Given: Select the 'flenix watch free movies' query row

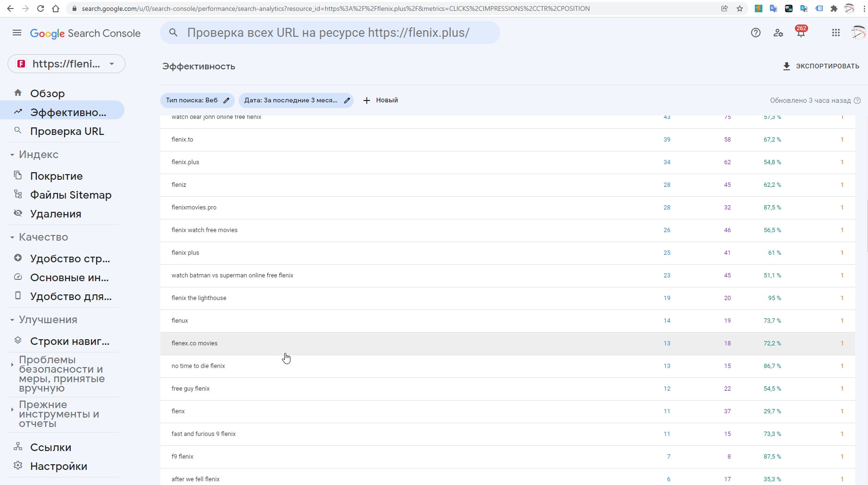Looking at the screenshot, I should [205, 230].
